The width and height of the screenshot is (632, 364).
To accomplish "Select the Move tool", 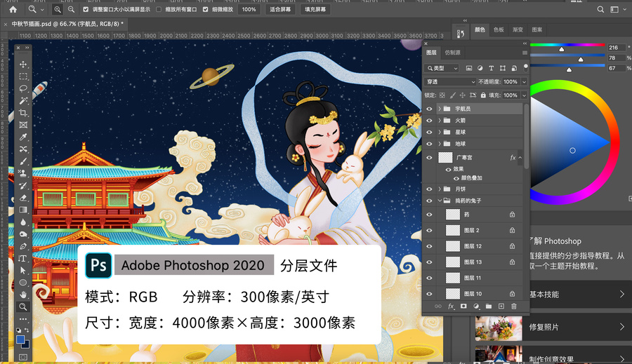I will click(x=23, y=65).
